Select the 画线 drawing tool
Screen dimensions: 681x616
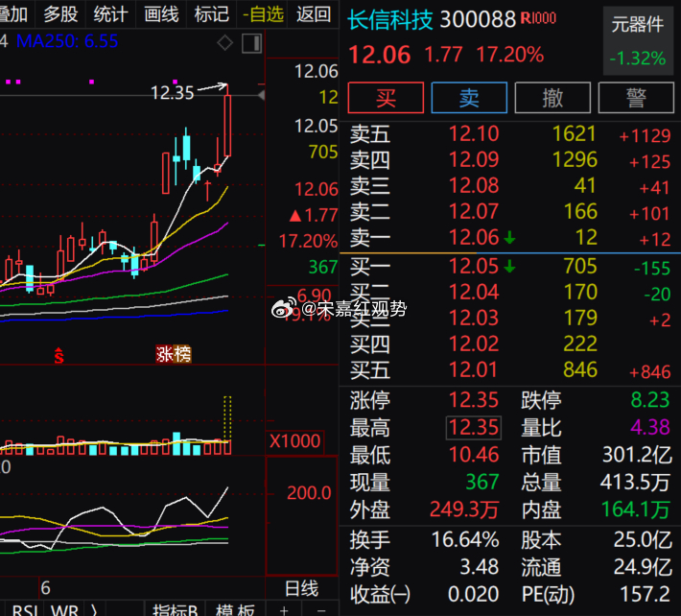tap(161, 14)
